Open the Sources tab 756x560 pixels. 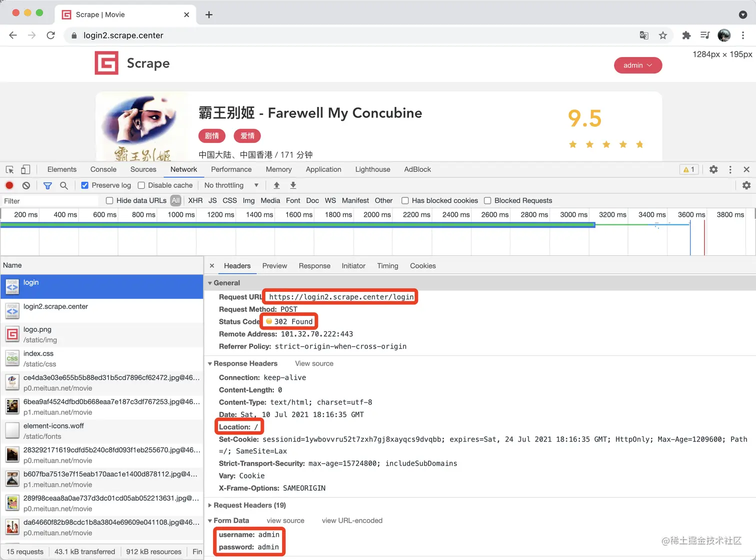[x=143, y=169]
